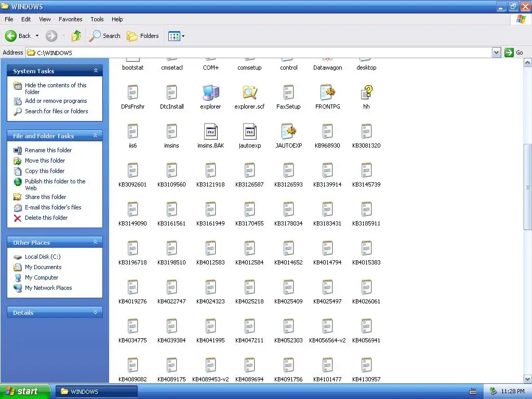Click the WINDOWS taskbar button
Image resolution: width=532 pixels, height=399 pixels.
point(96,392)
